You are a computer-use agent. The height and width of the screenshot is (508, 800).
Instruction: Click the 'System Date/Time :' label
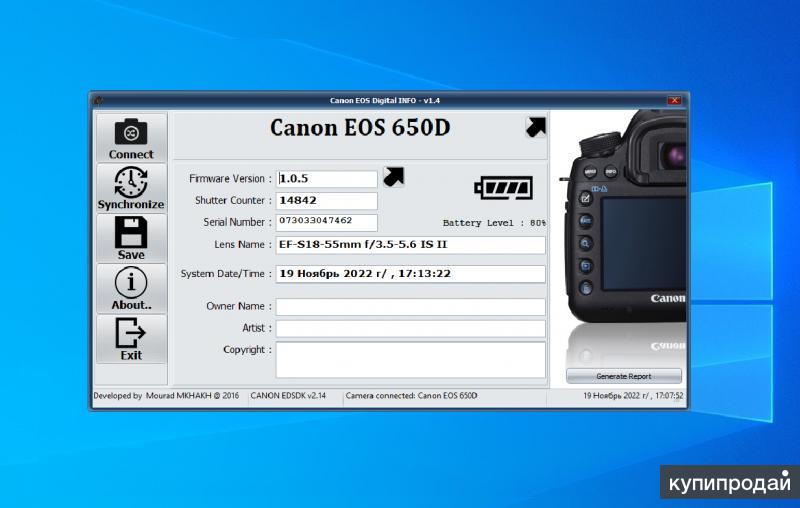(x=226, y=274)
